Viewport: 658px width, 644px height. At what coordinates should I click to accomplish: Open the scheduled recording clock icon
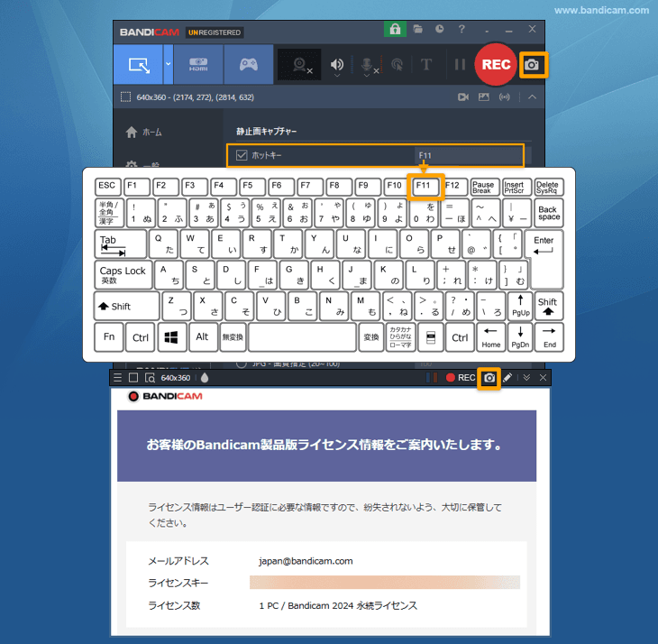coord(439,29)
